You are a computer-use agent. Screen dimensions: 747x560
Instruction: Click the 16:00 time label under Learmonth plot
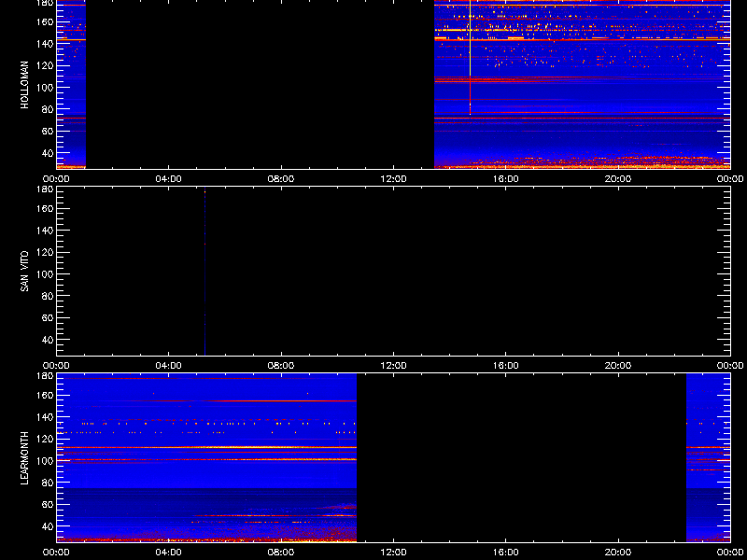coord(506,553)
